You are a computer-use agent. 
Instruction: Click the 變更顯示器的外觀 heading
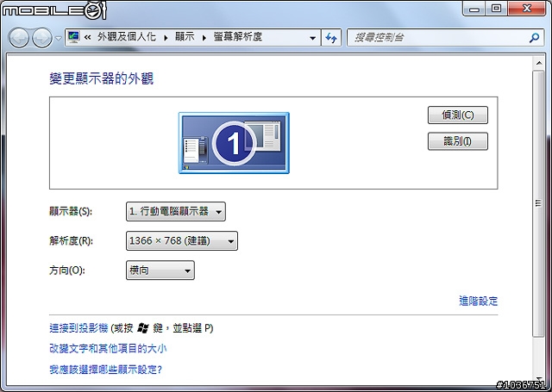tap(102, 78)
